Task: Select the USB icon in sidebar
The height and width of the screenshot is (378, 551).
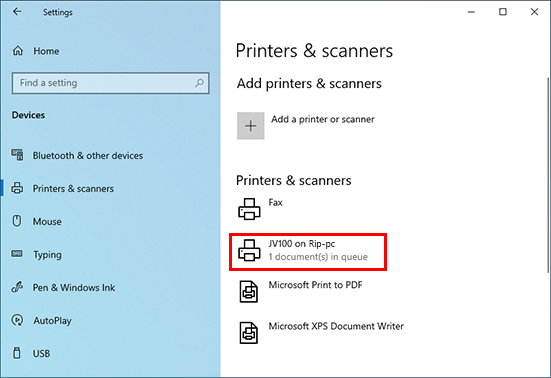Action: coord(17,353)
